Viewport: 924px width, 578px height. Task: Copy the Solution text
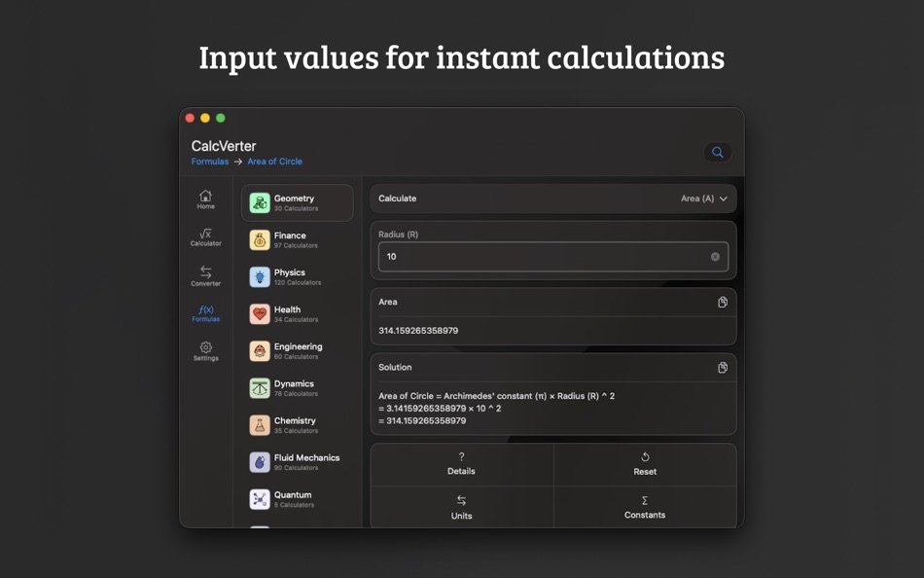coord(723,368)
